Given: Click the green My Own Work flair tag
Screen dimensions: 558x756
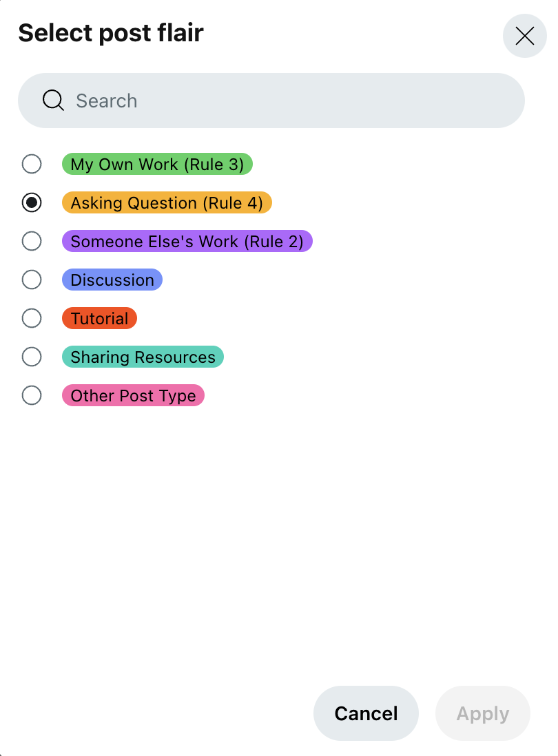Looking at the screenshot, I should click(157, 165).
